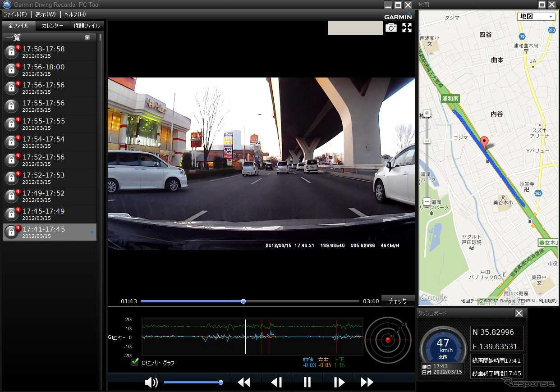The height and width of the screenshot is (392, 560).
Task: Open the File menu
Action: [15, 14]
